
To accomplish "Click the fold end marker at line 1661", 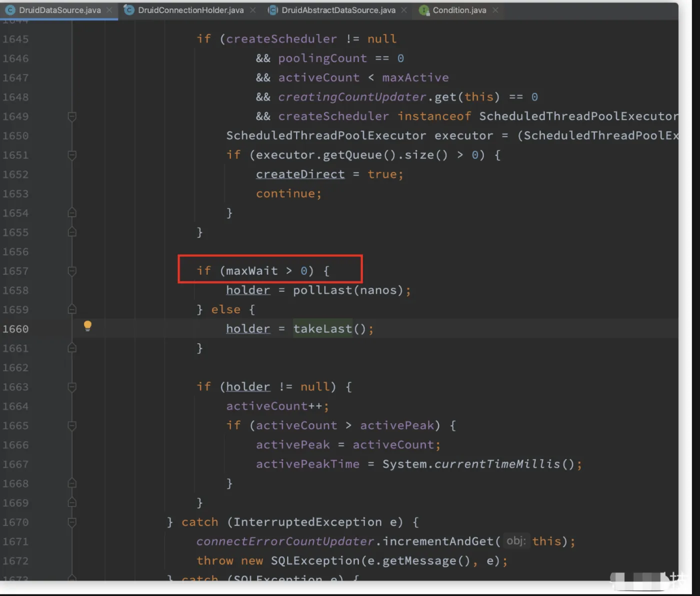I will (72, 348).
